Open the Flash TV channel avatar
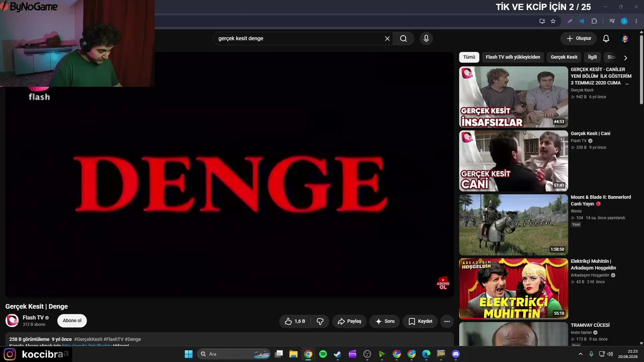Image resolution: width=644 pixels, height=362 pixels. [x=12, y=320]
